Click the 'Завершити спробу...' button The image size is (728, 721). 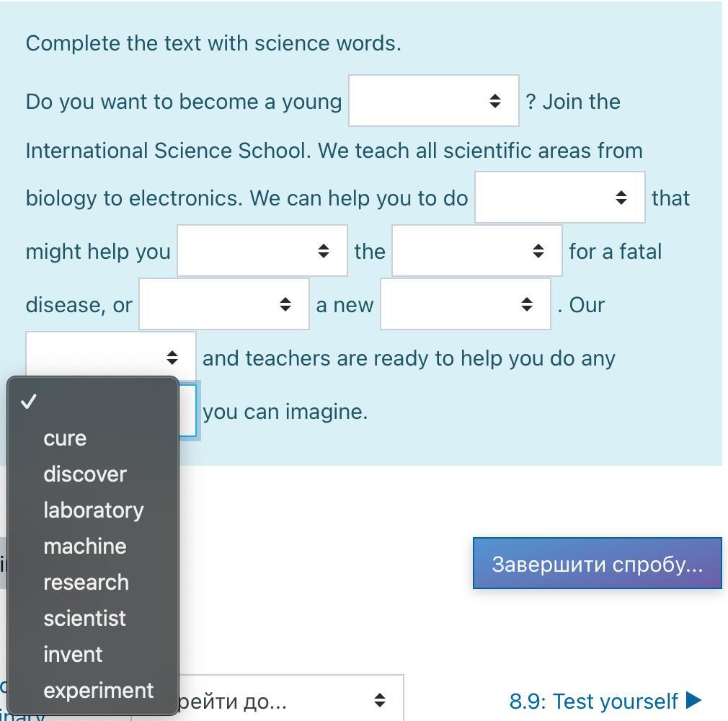click(x=597, y=564)
